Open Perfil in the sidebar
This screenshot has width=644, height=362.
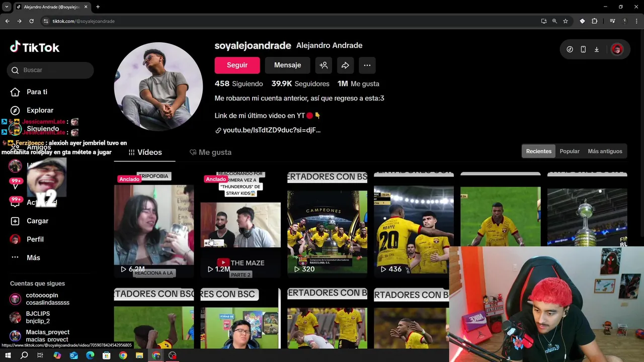click(x=35, y=239)
